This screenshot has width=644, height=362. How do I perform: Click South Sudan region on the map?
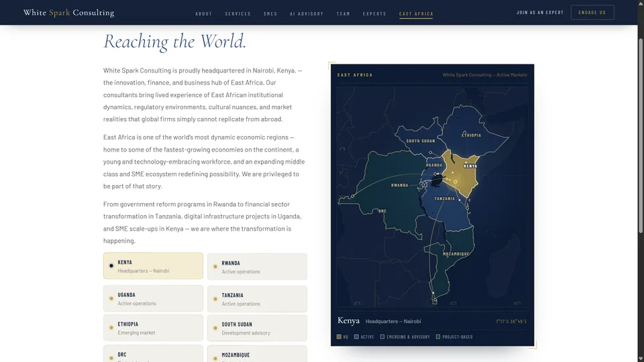(419, 137)
